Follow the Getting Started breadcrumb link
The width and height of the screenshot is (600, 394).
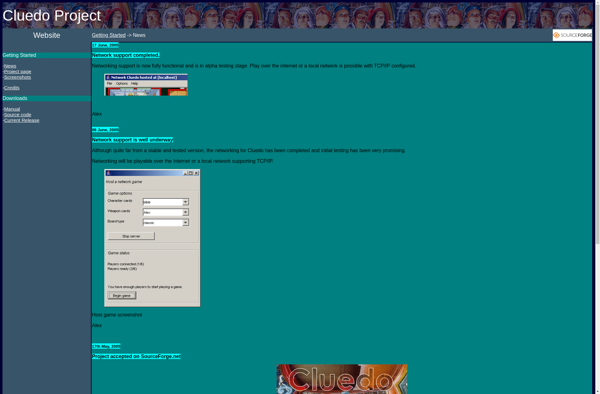pos(109,35)
